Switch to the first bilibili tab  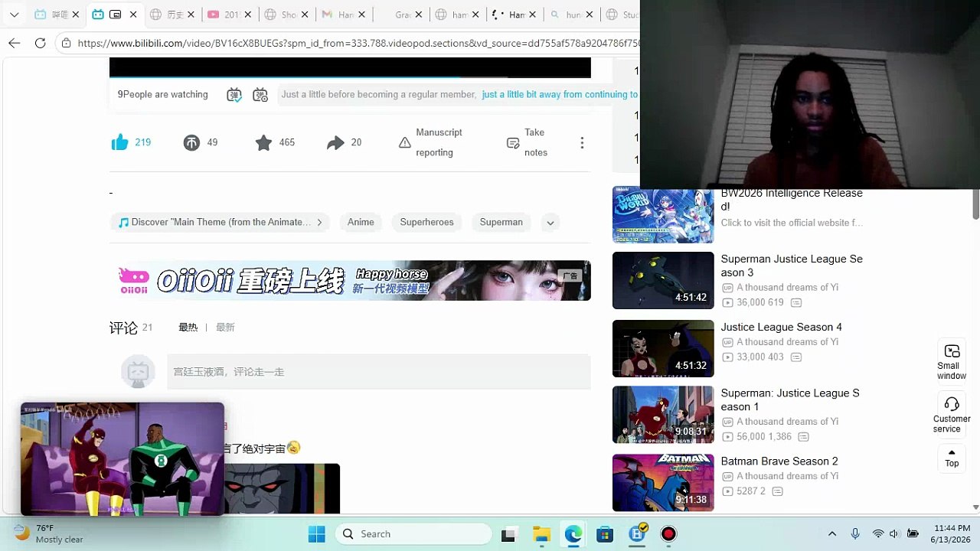click(55, 15)
